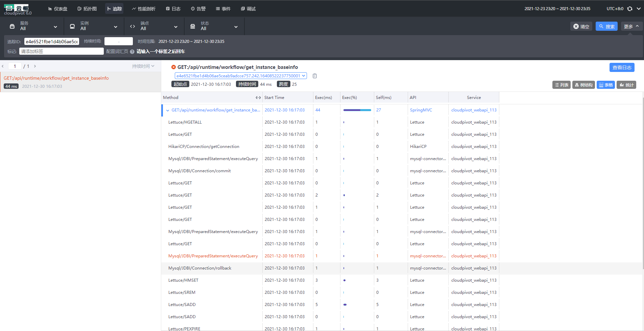Expand the chevron after the refresh icon
The width and height of the screenshot is (644, 331).
639,9
